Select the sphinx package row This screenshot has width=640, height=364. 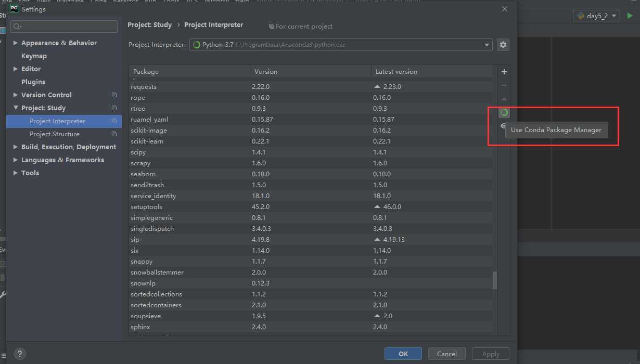(311, 327)
